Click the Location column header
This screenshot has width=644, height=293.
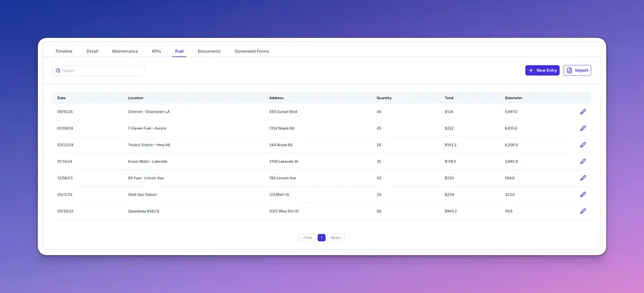click(x=135, y=98)
